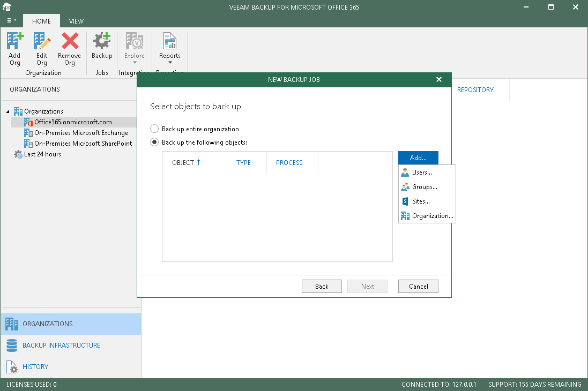Switch to the VIEW ribbon tab

pos(76,21)
